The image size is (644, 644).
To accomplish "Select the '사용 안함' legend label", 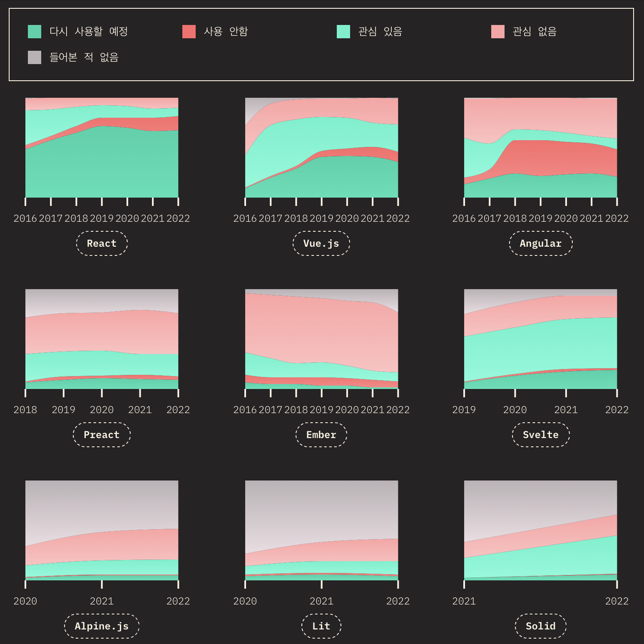I will point(226,32).
